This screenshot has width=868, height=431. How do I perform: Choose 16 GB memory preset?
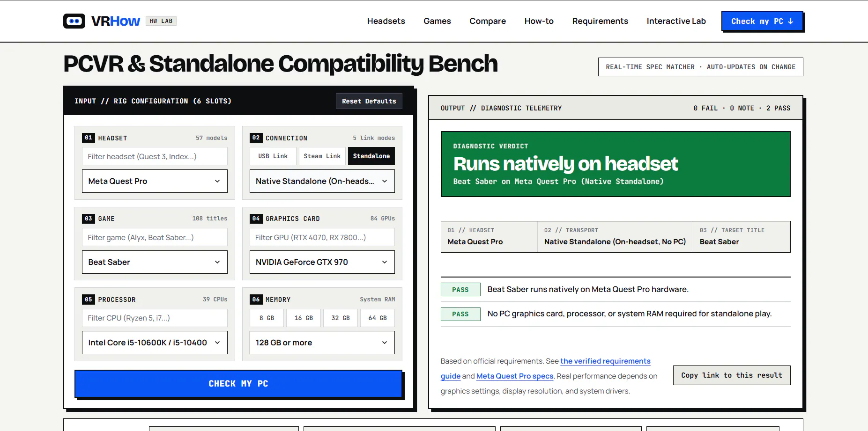pyautogui.click(x=304, y=318)
